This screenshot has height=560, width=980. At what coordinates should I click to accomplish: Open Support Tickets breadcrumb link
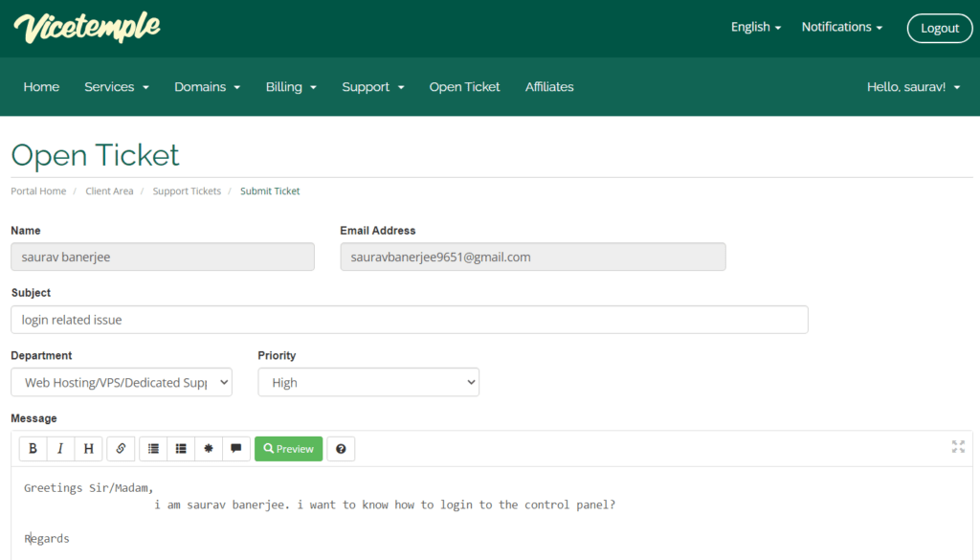click(187, 191)
